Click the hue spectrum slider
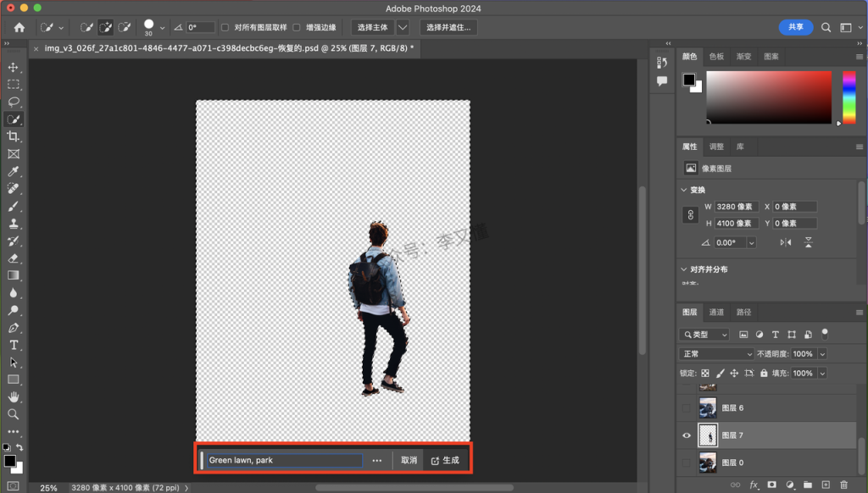Image resolution: width=868 pixels, height=493 pixels. 849,97
